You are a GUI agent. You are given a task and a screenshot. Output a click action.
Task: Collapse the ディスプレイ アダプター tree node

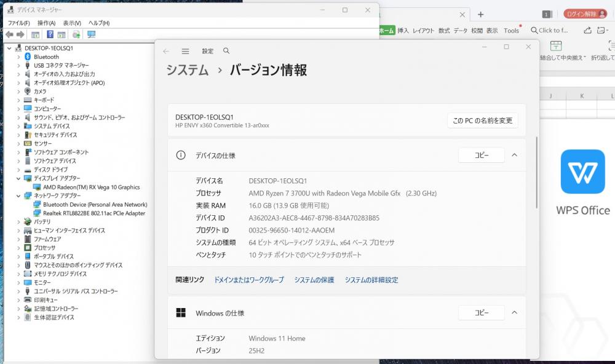click(18, 178)
